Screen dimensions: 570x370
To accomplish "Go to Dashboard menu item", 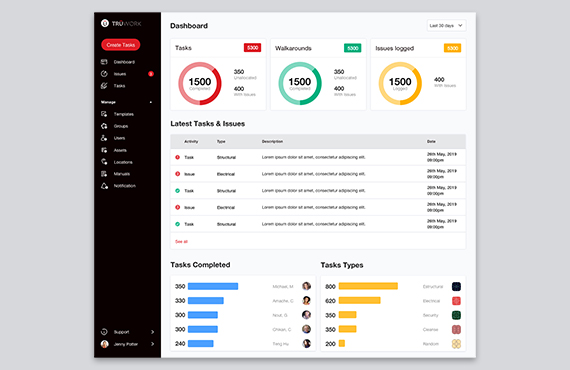I will coord(124,62).
